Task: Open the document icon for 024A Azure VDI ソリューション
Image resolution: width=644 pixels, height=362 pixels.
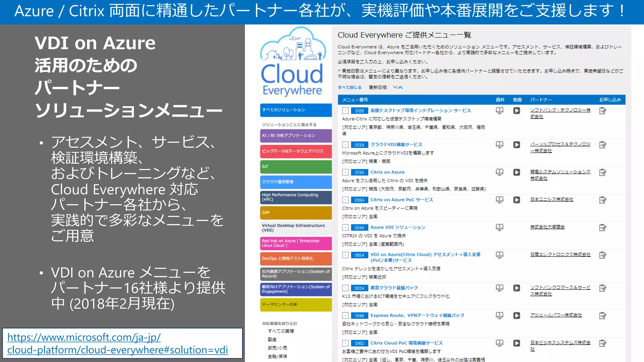Action: [499, 227]
